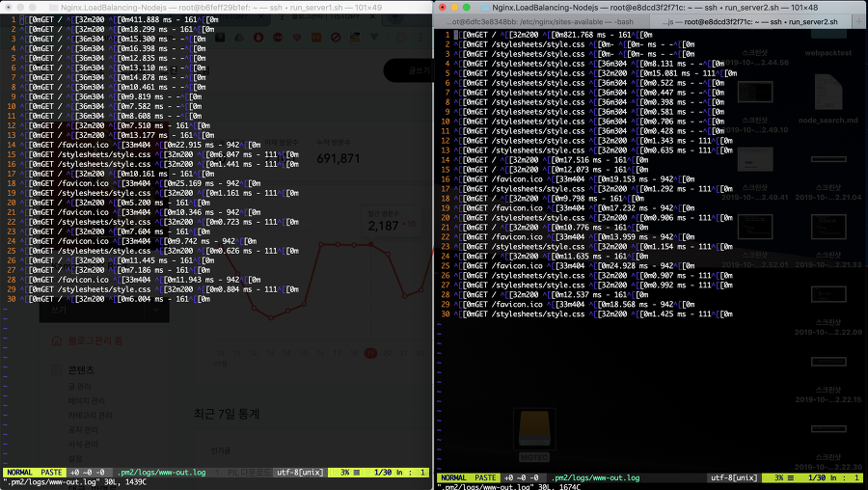Click the 304 line with 15.300 ms

(x=113, y=39)
